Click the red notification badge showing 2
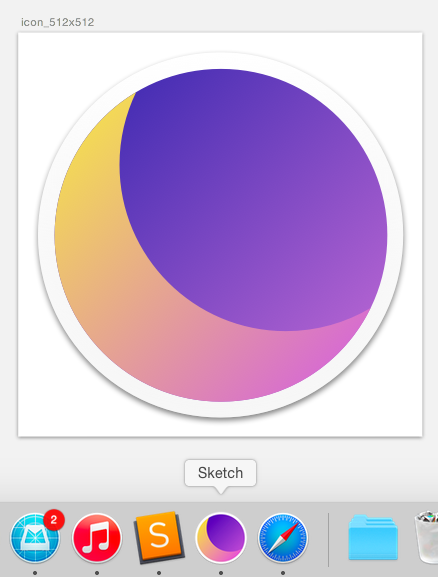The height and width of the screenshot is (577, 438). (x=54, y=520)
